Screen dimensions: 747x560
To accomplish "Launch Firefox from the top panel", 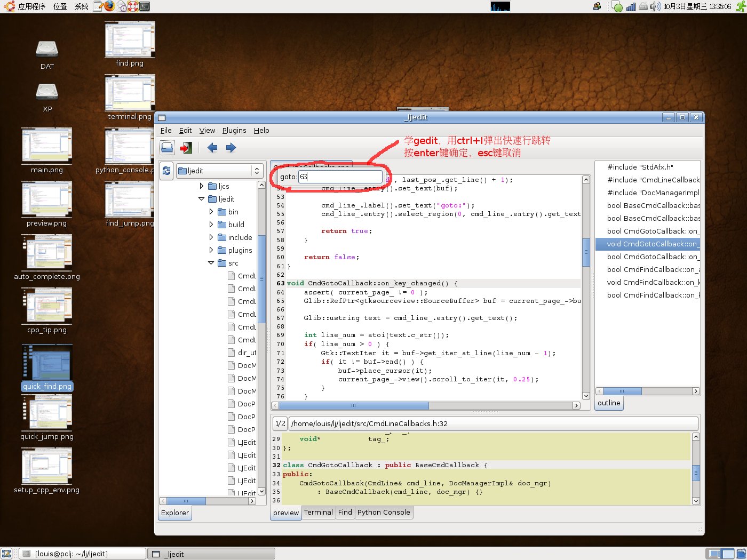I will point(109,6).
